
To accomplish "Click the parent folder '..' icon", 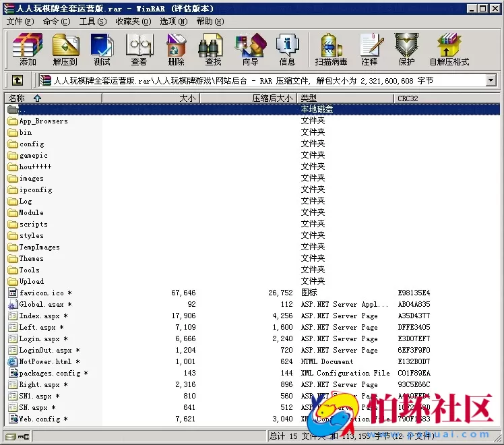I will pyautogui.click(x=13, y=110).
